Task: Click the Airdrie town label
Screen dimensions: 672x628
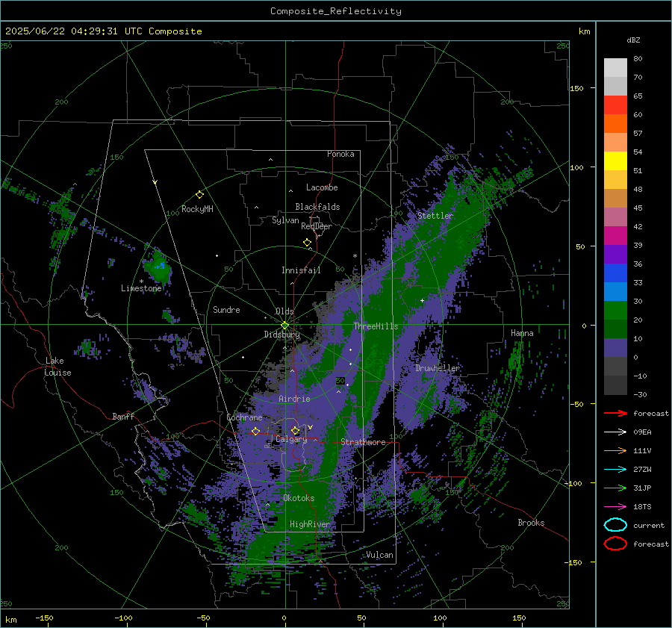Action: click(294, 399)
